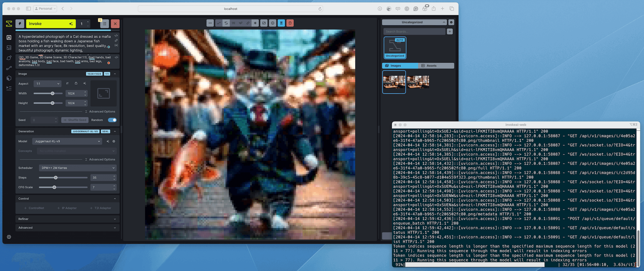
Task: Click the CFG Scale slider handle
Action: click(x=54, y=187)
